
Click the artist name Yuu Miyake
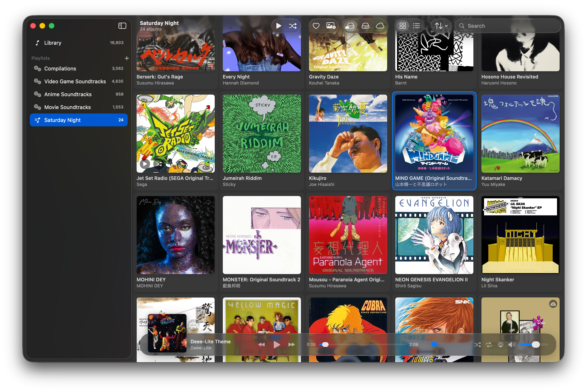tap(493, 185)
